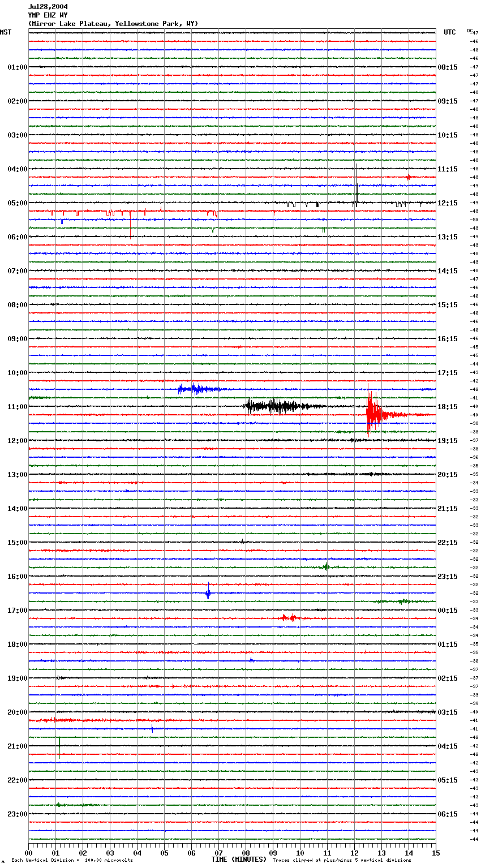Click the 18:15 UTC time label

click(448, 407)
